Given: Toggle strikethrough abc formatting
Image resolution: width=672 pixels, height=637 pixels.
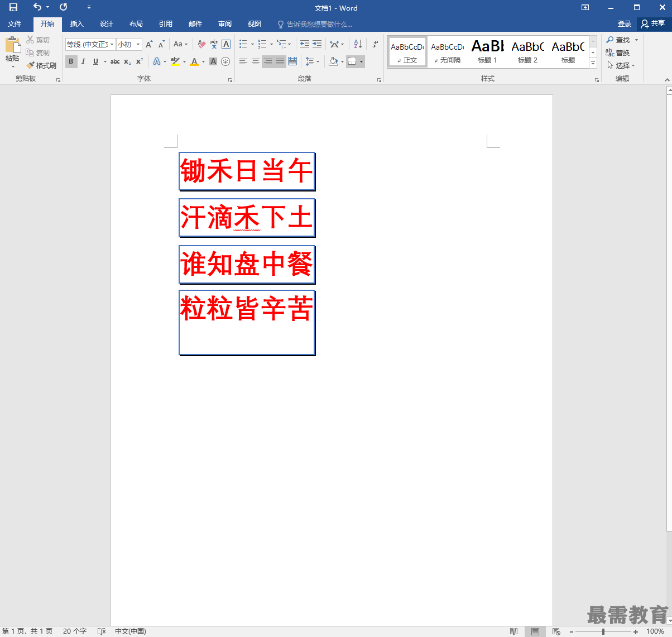Looking at the screenshot, I should point(115,61).
